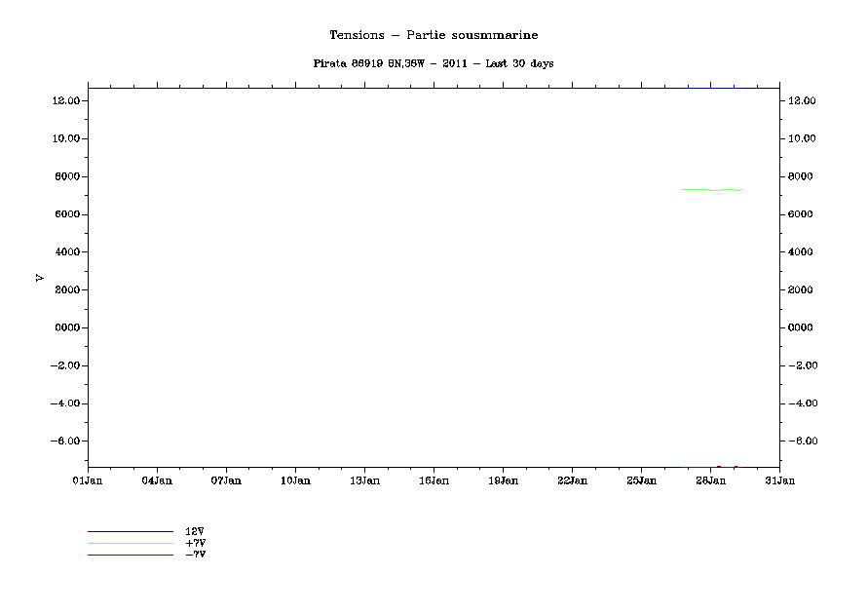This screenshot has height=614, width=868.
Task: Click the green +7V data line
Action: coord(711,189)
